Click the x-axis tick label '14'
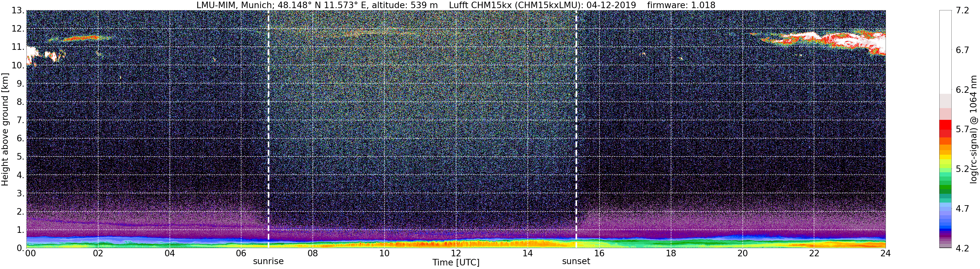Screen dimensions: 980x269 click(x=528, y=253)
